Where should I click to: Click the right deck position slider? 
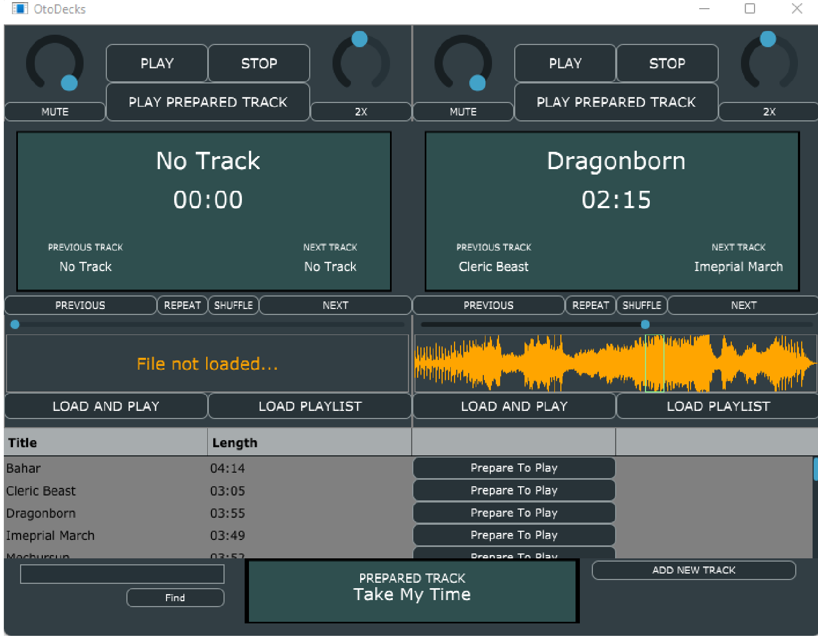tap(645, 324)
